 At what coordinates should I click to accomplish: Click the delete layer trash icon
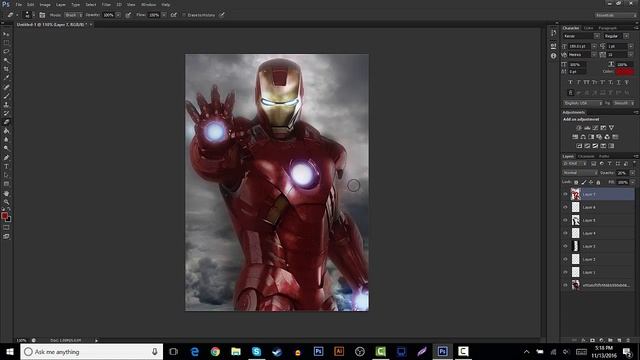pyautogui.click(x=628, y=340)
